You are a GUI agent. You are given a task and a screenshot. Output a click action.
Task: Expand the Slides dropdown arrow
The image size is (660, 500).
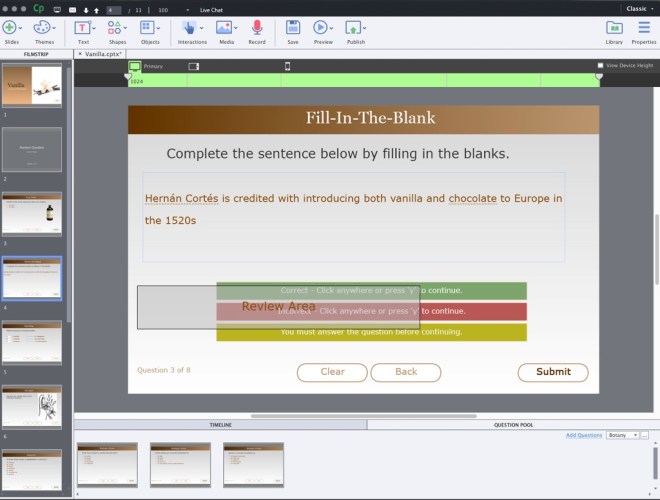(x=20, y=28)
